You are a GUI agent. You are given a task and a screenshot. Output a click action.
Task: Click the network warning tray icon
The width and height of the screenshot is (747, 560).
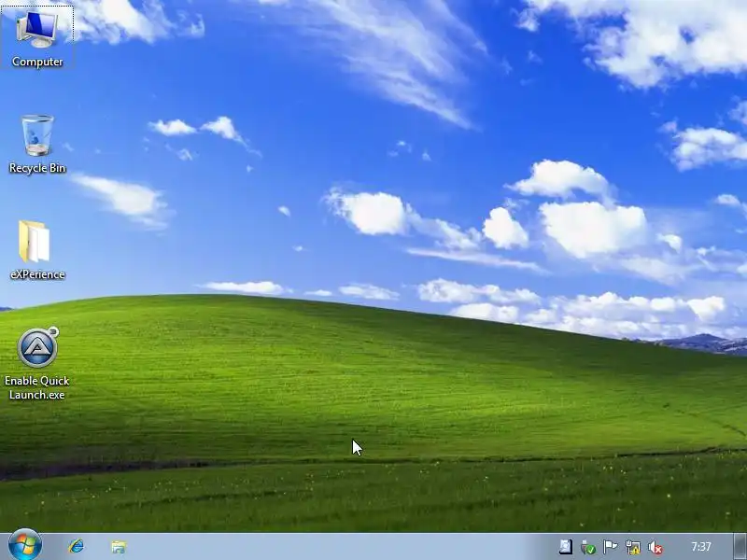(x=633, y=547)
